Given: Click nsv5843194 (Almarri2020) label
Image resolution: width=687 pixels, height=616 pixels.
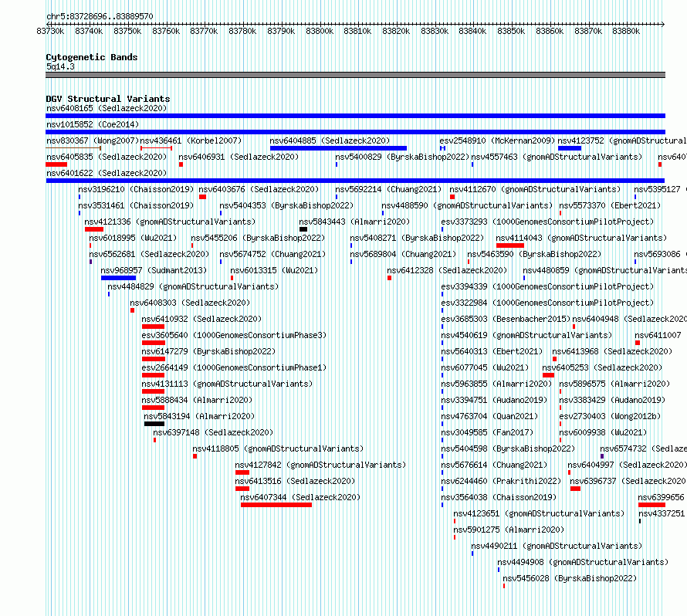Looking at the screenshot, I should [199, 416].
